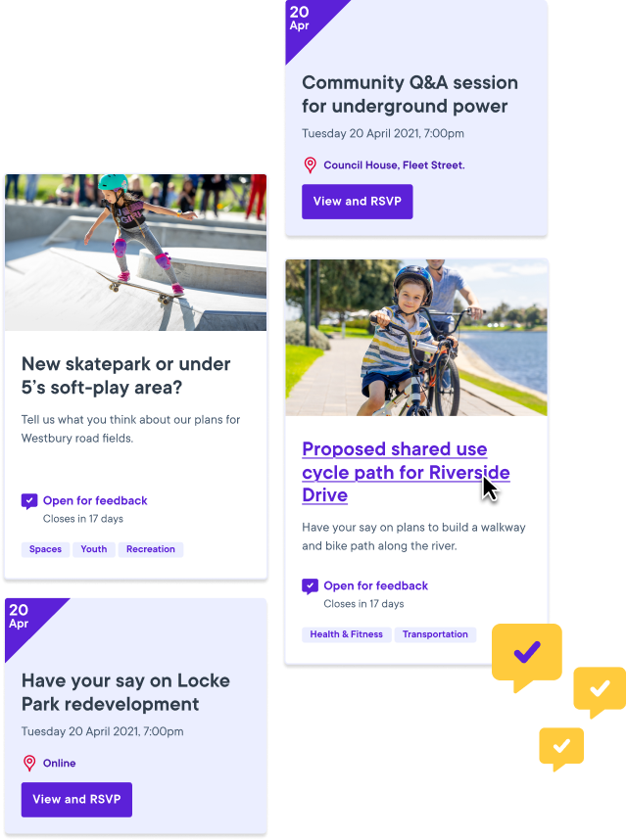Click the red location pin beside Council House

310,165
